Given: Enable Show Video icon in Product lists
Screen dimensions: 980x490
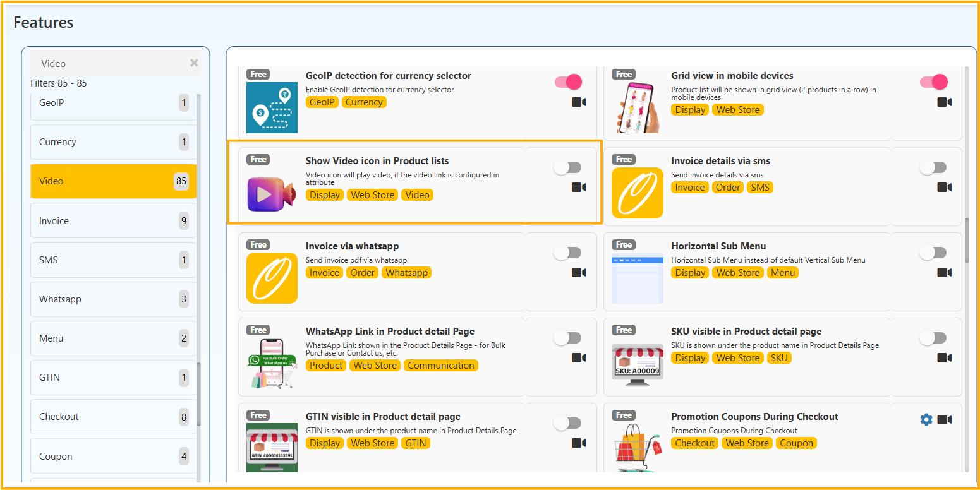Looking at the screenshot, I should [x=567, y=167].
